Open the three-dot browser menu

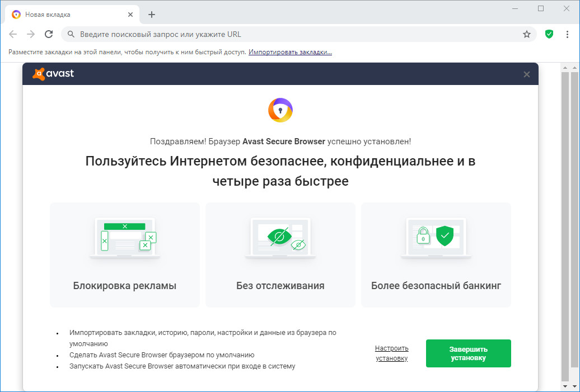(x=567, y=34)
